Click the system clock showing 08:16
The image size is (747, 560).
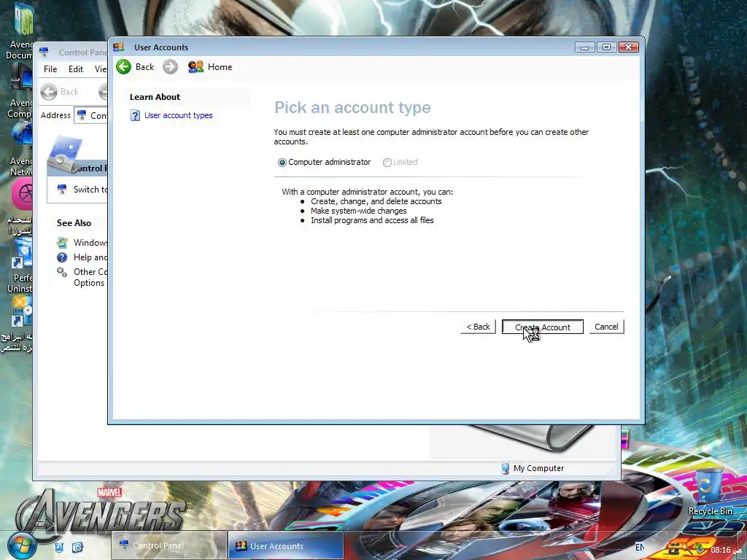pos(720,550)
